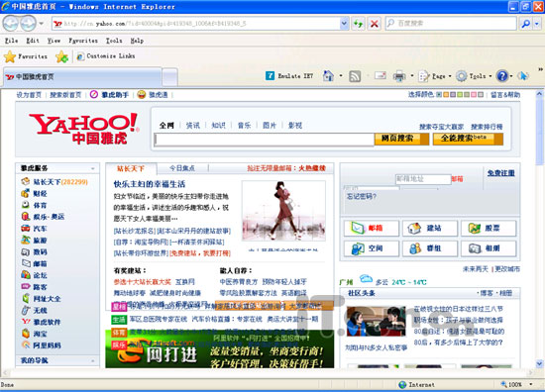Click the RSS feeds icon
The image size is (545, 392).
355,76
